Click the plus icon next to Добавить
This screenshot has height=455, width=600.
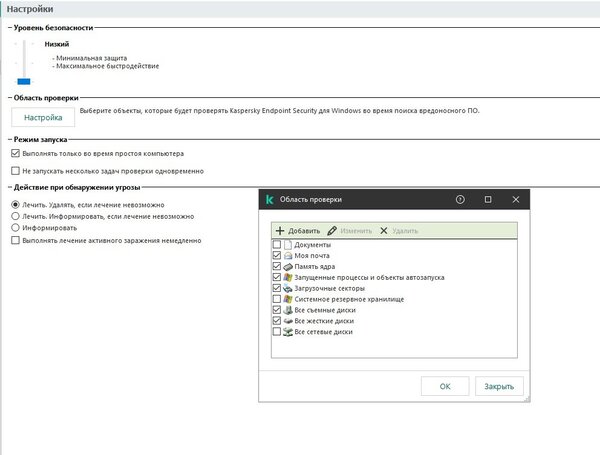(x=280, y=231)
